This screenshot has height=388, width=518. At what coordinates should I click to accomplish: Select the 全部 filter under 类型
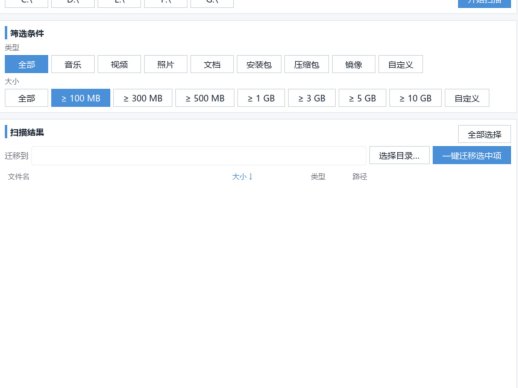[26, 64]
